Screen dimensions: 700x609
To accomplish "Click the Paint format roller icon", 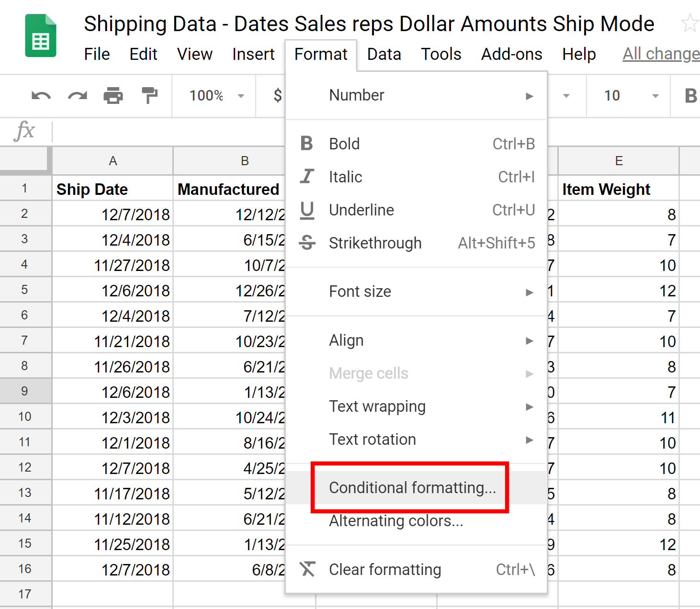I will [x=149, y=95].
